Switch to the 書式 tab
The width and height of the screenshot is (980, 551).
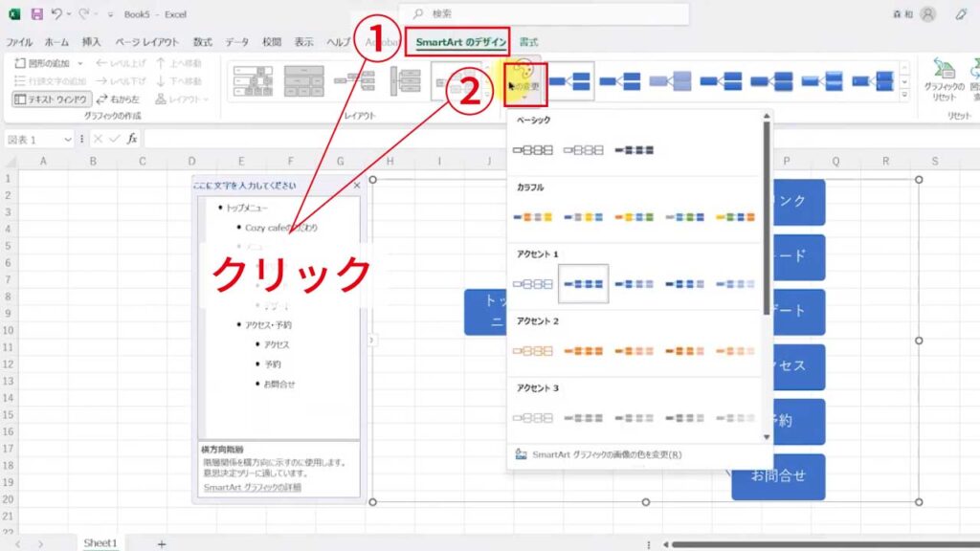coord(528,42)
